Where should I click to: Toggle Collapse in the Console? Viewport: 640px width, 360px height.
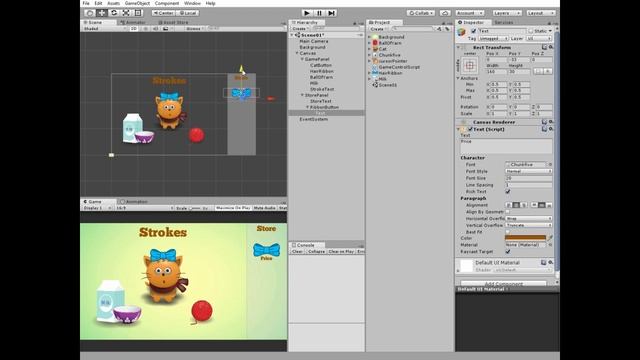tap(316, 251)
